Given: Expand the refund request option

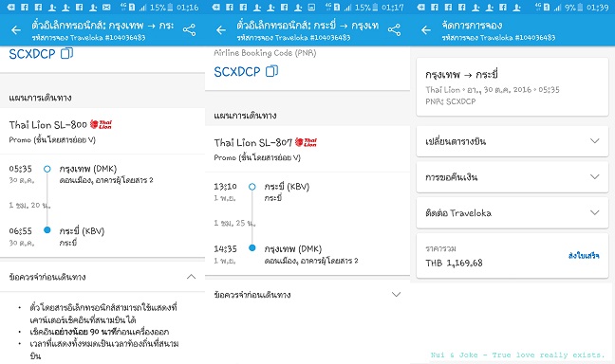Looking at the screenshot, I should [512, 177].
